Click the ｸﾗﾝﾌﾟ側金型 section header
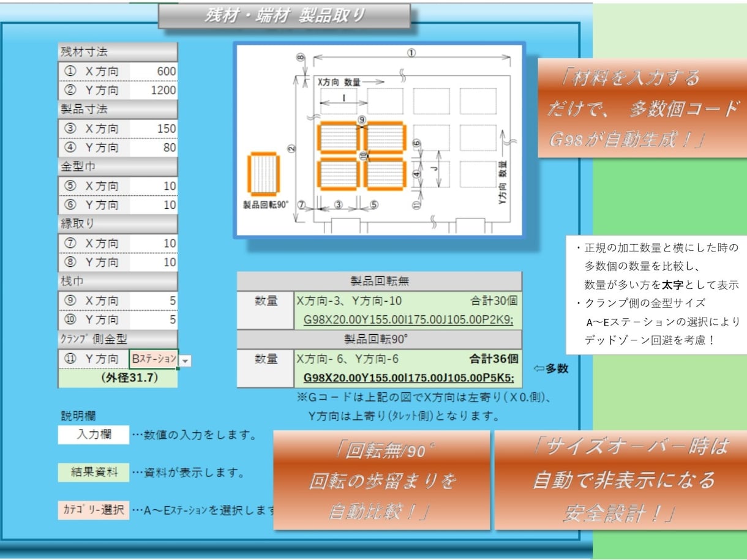The width and height of the screenshot is (747, 560). click(x=118, y=338)
